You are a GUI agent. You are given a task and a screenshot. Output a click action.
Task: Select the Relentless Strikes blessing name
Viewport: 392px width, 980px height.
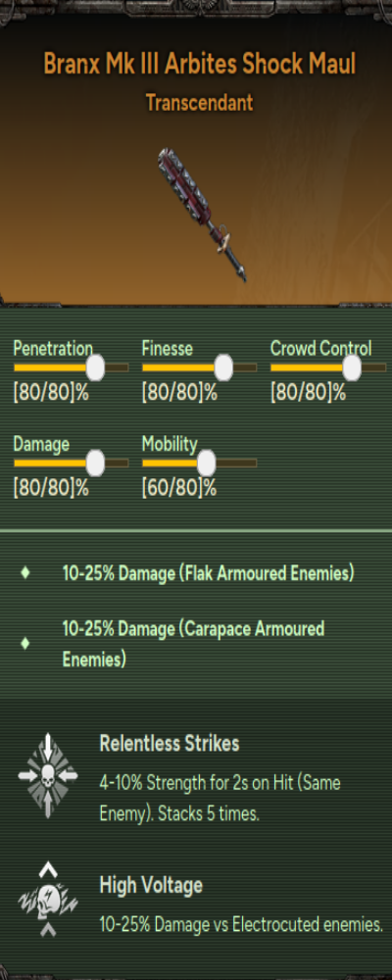[169, 744]
